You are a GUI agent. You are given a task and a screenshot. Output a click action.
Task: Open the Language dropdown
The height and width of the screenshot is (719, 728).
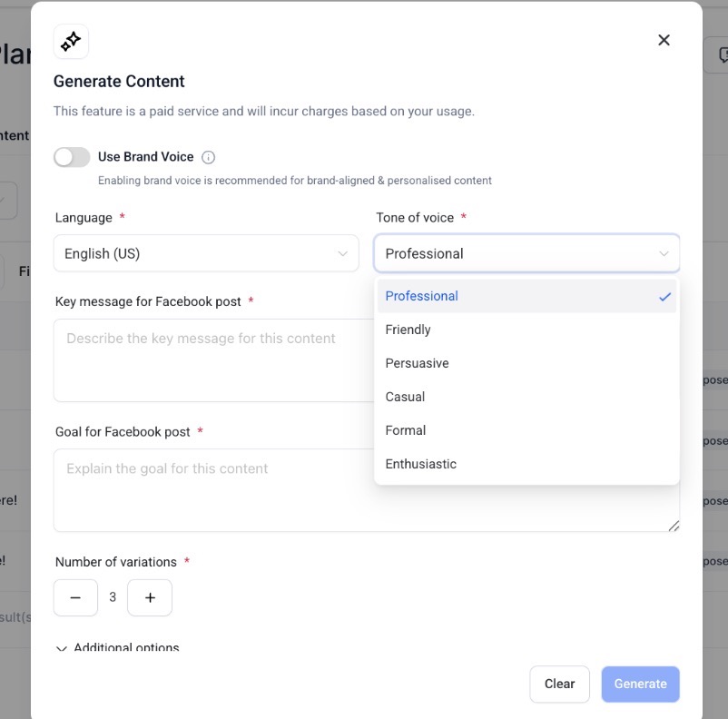pyautogui.click(x=206, y=254)
